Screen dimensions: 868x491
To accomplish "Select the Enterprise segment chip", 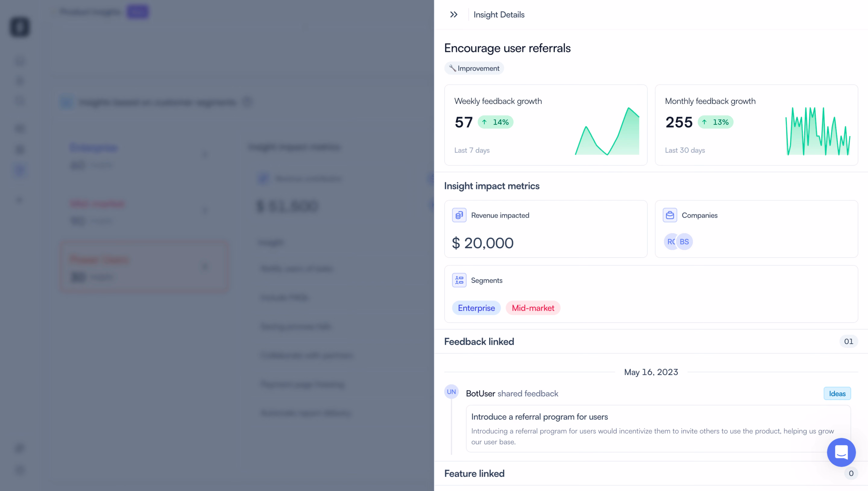I will click(x=476, y=308).
